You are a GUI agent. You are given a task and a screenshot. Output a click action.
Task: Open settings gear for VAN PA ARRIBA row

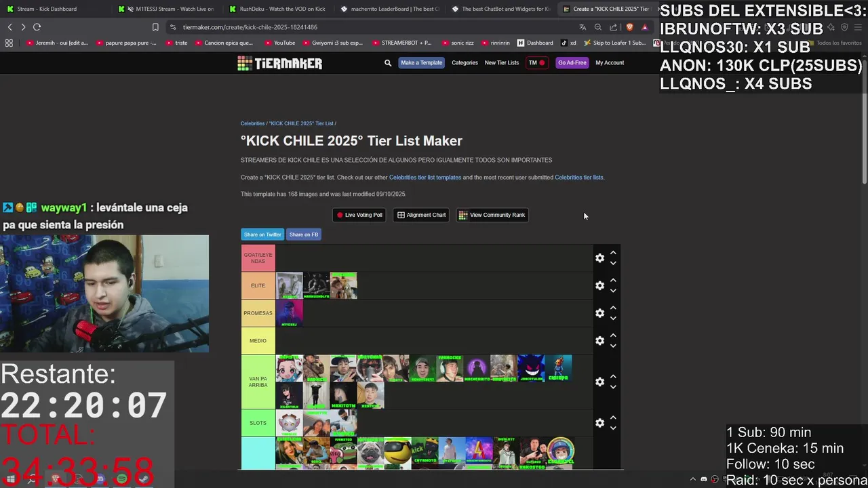599,382
